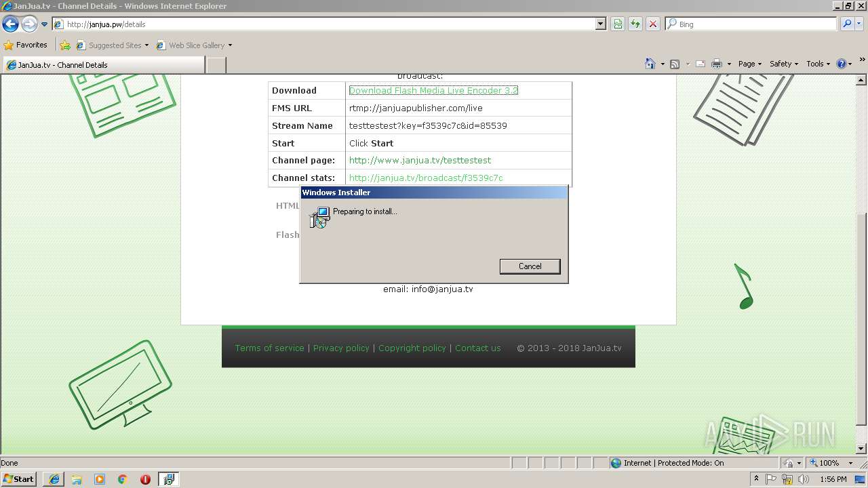
Task: Open Privacy policy link
Action: click(x=341, y=348)
